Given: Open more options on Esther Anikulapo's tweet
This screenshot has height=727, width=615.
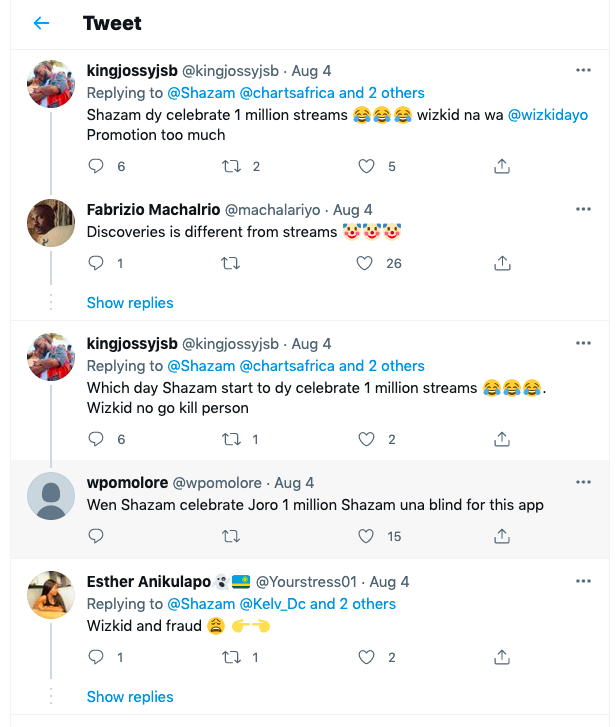Looking at the screenshot, I should tap(583, 580).
